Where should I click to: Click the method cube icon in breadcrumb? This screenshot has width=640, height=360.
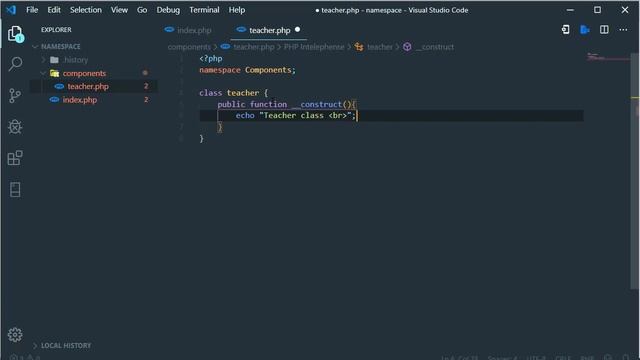coord(407,47)
